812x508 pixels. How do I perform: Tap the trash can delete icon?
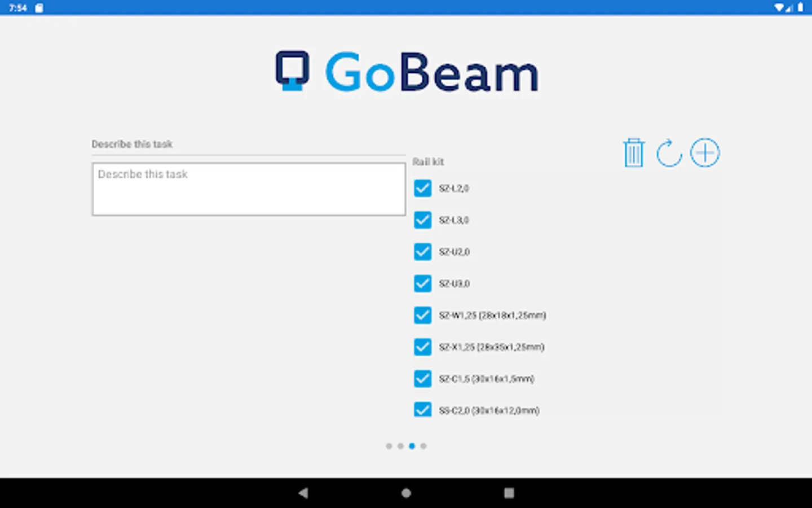click(x=634, y=153)
